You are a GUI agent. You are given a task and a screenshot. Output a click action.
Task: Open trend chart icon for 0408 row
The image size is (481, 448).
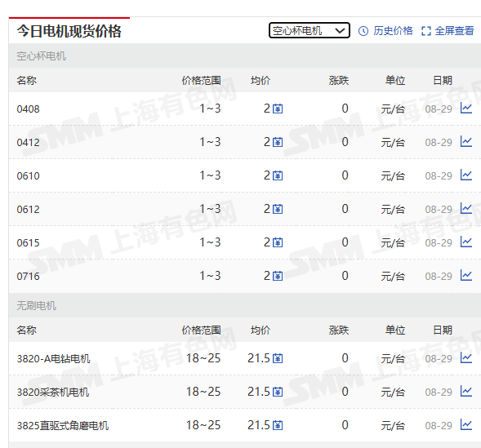[466, 109]
